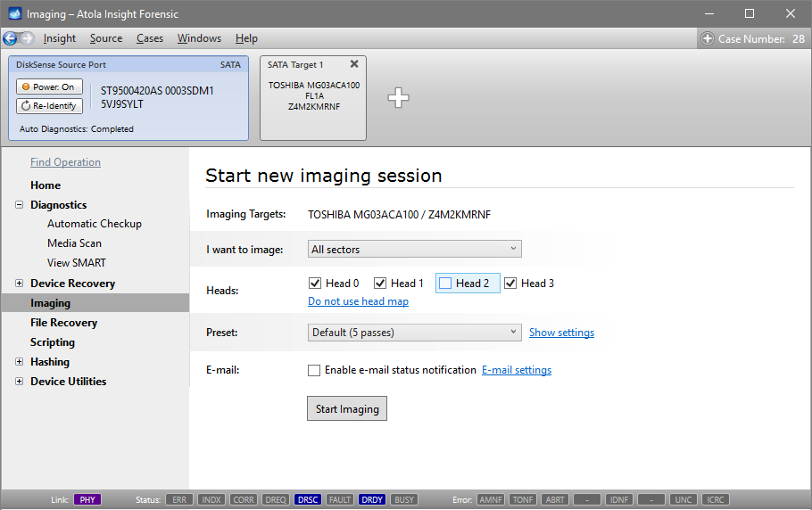Open the Source menu
This screenshot has height=510, width=812.
106,38
